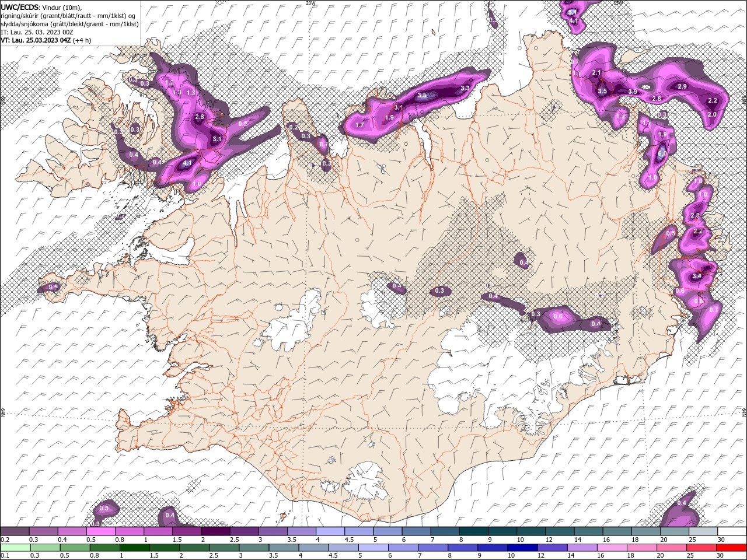
Task: Pick lavender 4 swatch on upper snow scale
Action: point(330,531)
